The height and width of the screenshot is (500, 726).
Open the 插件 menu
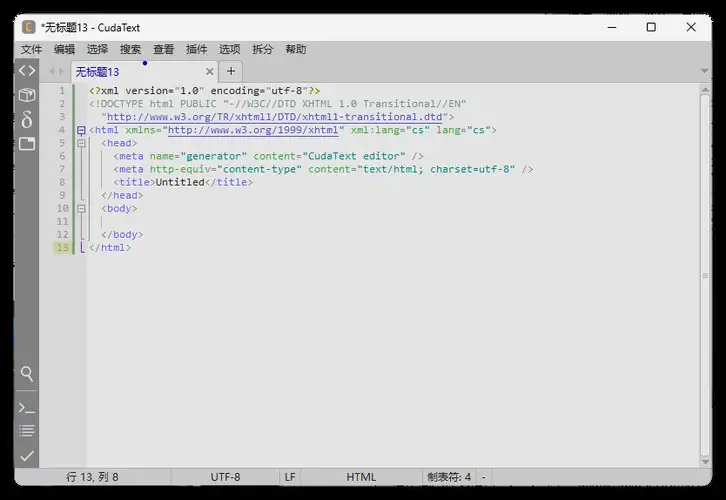click(197, 49)
